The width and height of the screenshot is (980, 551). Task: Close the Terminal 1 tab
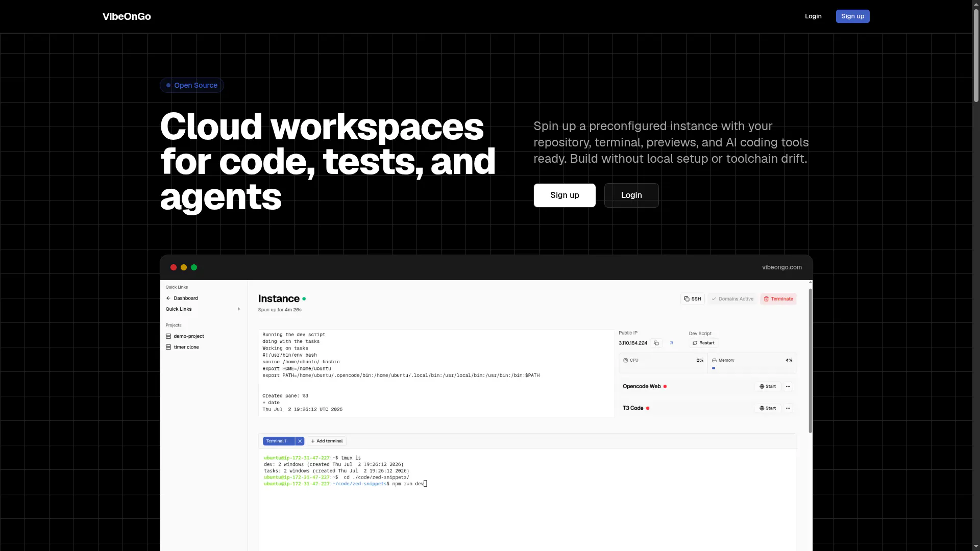[x=300, y=441]
